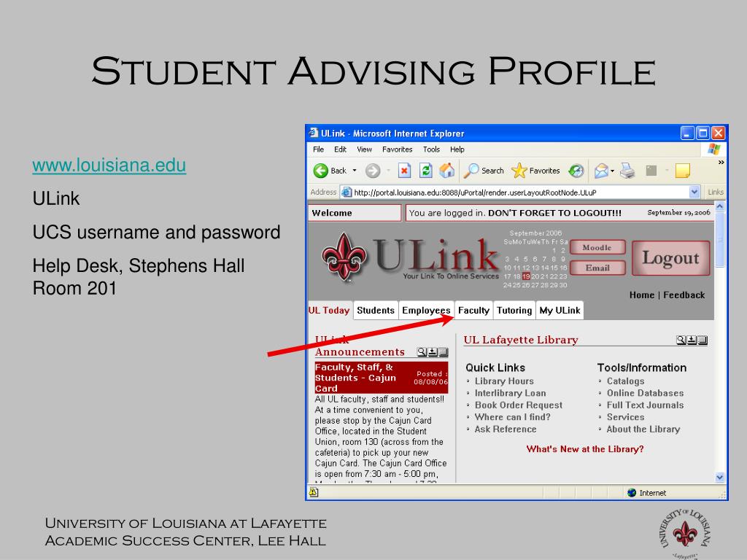Image resolution: width=747 pixels, height=560 pixels.
Task: Open the What's New at the Library? link
Action: pyautogui.click(x=585, y=449)
